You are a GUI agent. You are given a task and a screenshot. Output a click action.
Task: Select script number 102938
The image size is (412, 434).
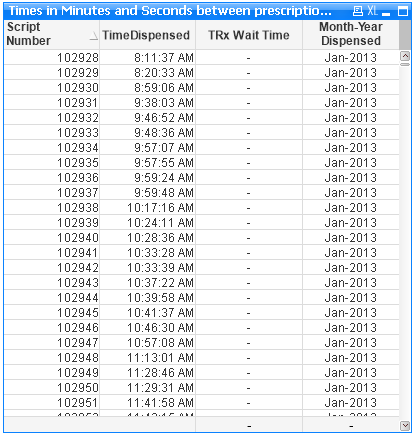[x=78, y=208]
